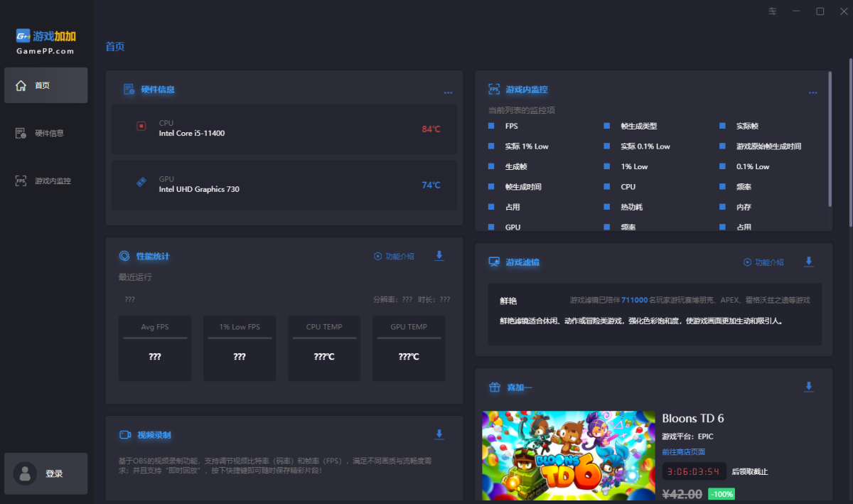Click the Bloons TD 6 game thumbnail
This screenshot has height=504, width=853.
click(566, 455)
